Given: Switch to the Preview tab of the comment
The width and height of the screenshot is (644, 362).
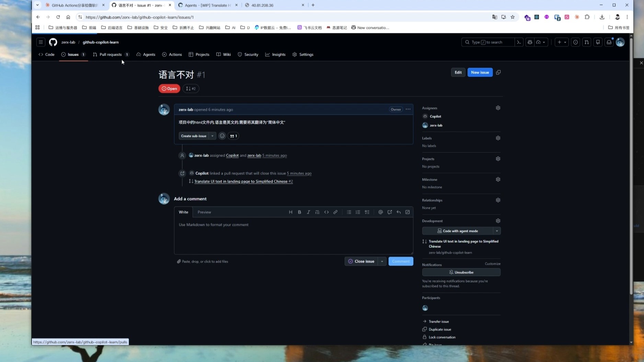Looking at the screenshot, I should 204,212.
